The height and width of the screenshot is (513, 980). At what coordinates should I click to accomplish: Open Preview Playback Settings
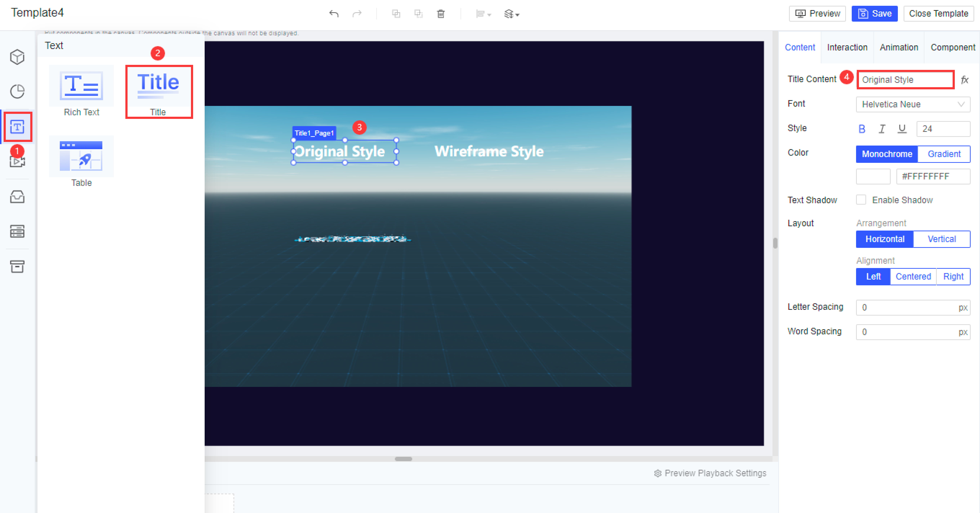(710, 473)
